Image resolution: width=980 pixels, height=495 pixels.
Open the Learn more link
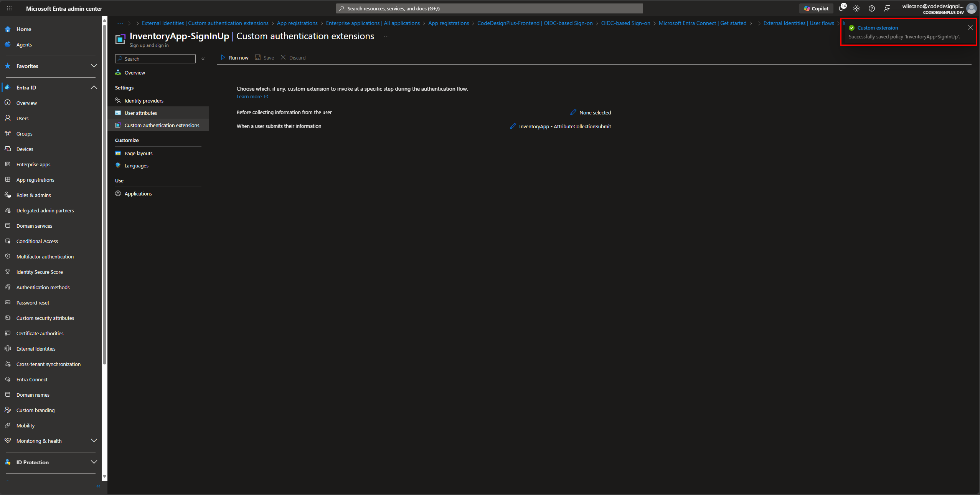pyautogui.click(x=252, y=97)
